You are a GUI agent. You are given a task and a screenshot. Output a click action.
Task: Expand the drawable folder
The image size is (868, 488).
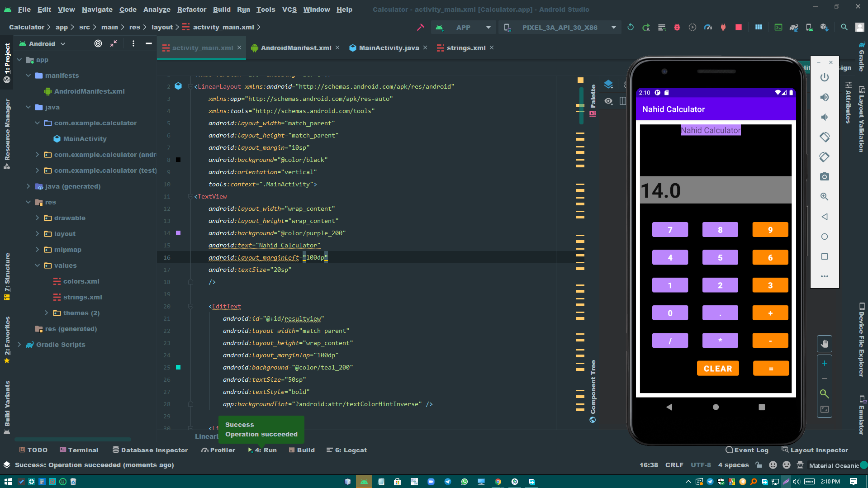click(38, 218)
